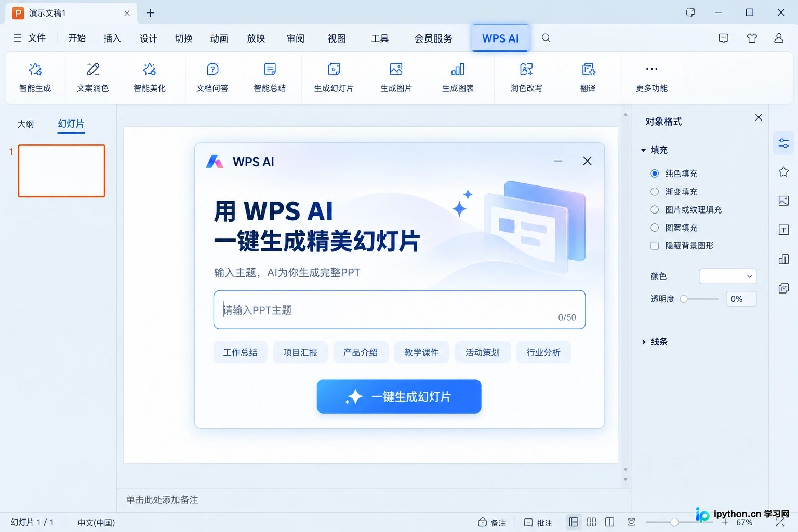Switch to the 设计 tab

coord(148,38)
